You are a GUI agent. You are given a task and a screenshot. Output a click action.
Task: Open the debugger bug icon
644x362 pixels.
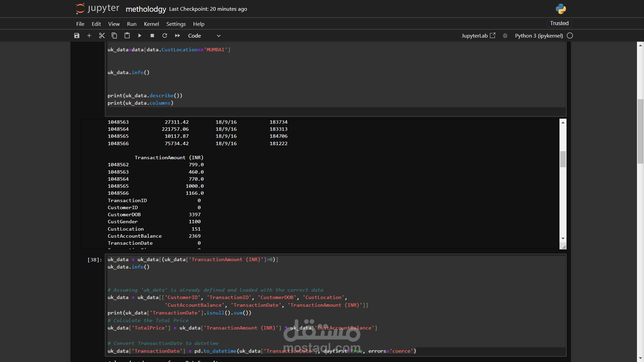coord(505,36)
